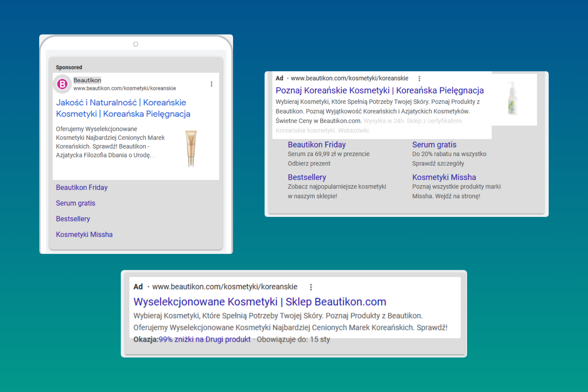Open 'Poznaj Koreańskie Kosmetyki' ad headline
Viewport: 588px width, 392px height.
pos(379,90)
